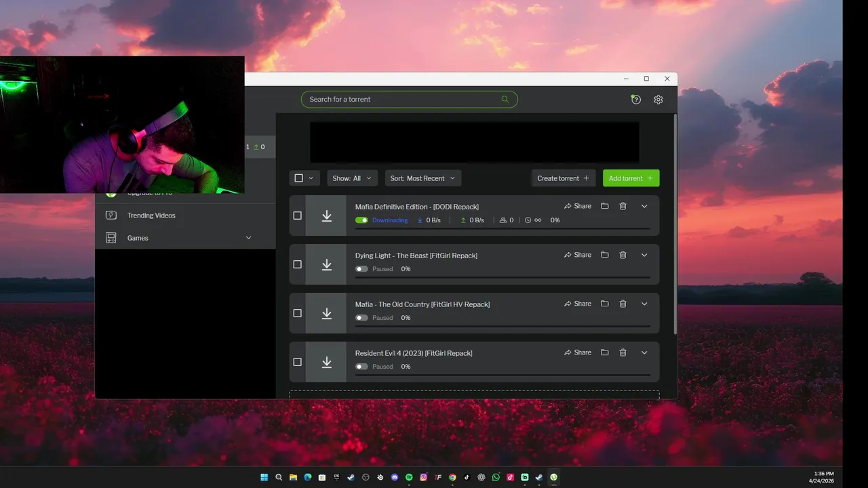Image resolution: width=868 pixels, height=488 pixels.
Task: Click the blue 'Downloading' status text
Action: click(390, 220)
